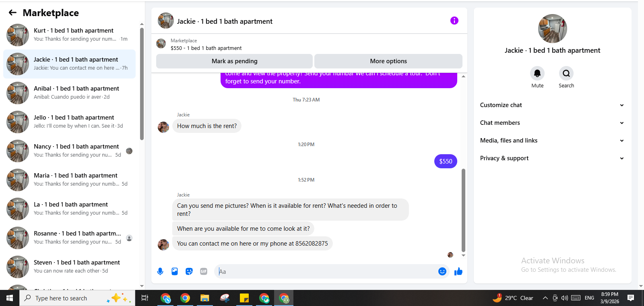Open the sticker picker icon
Image resolution: width=644 pixels, height=306 pixels.
pos(189,271)
